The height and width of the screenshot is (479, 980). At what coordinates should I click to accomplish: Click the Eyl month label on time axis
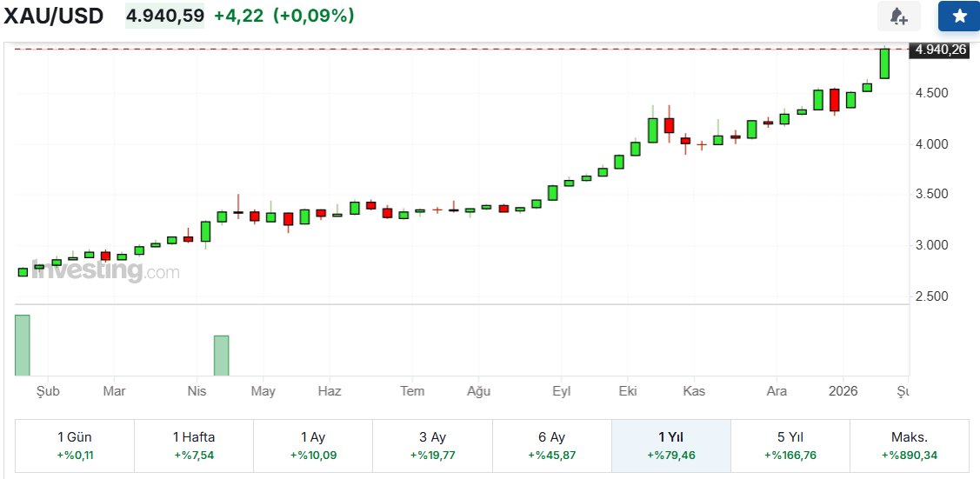pyautogui.click(x=561, y=391)
